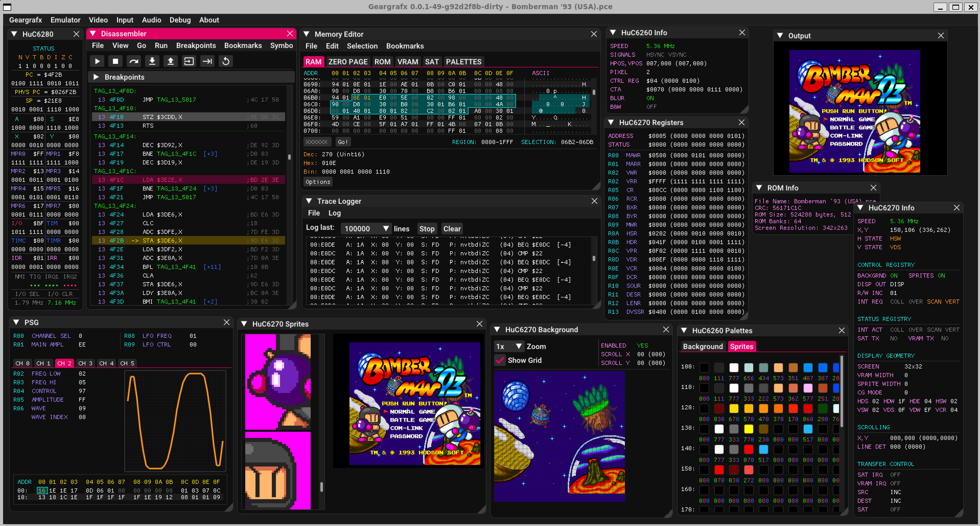Open the Log menu in Trace Logger
Screen dimensions: 980x526
334,213
